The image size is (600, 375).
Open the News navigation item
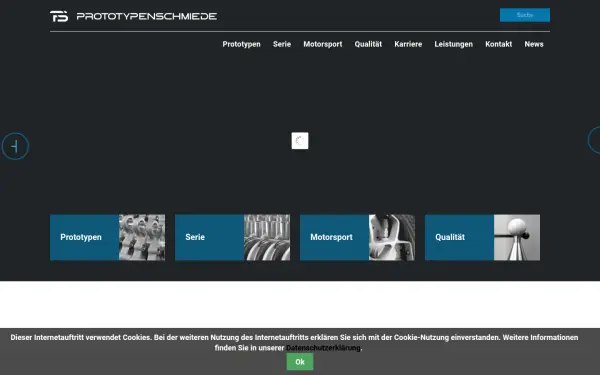(534, 44)
